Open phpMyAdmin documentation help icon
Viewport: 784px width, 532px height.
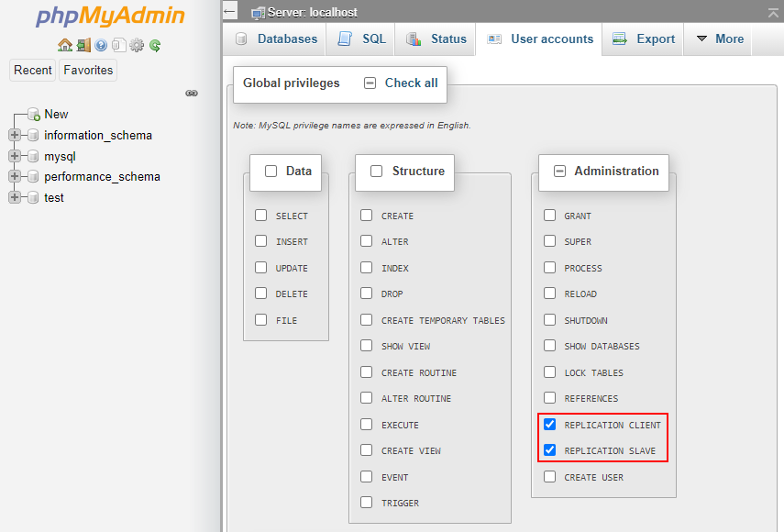tap(101, 46)
